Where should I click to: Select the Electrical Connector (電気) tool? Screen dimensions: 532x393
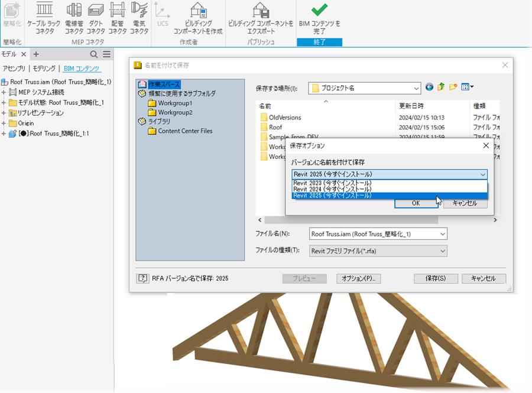139,18
